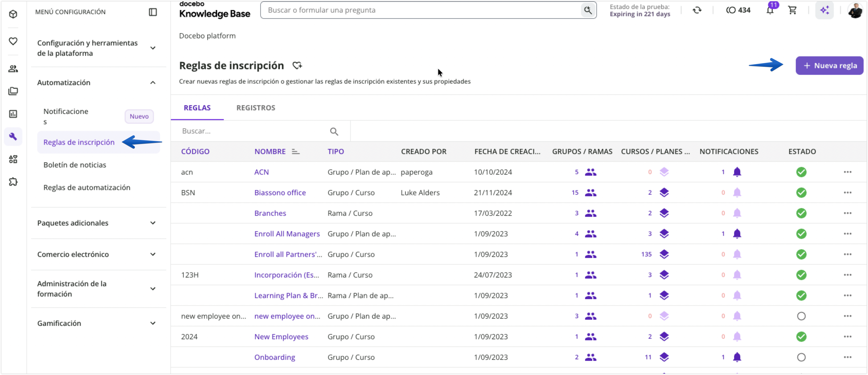Open puzzle-piece integrations icon in left rail
Screen dimensions: 868x375
click(x=13, y=182)
